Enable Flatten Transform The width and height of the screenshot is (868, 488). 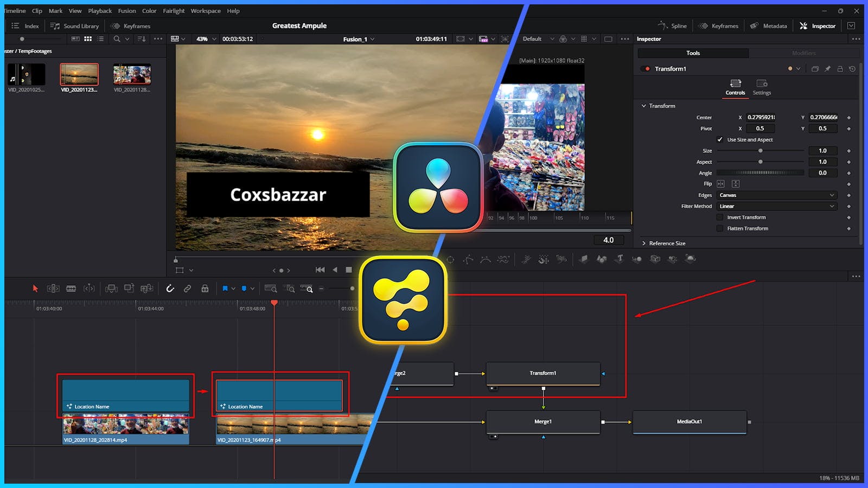(x=719, y=228)
